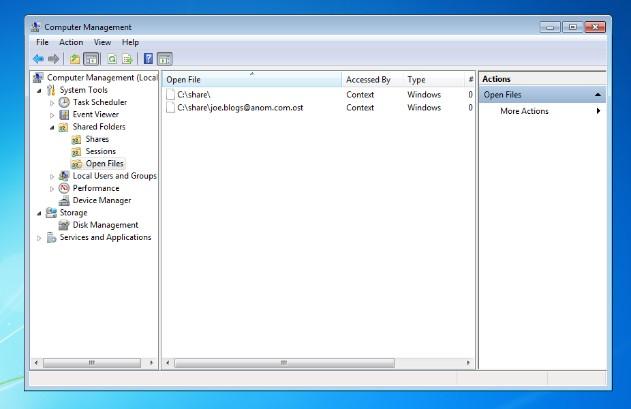Expand the Performance node arrow
The width and height of the screenshot is (631, 409).
point(52,189)
